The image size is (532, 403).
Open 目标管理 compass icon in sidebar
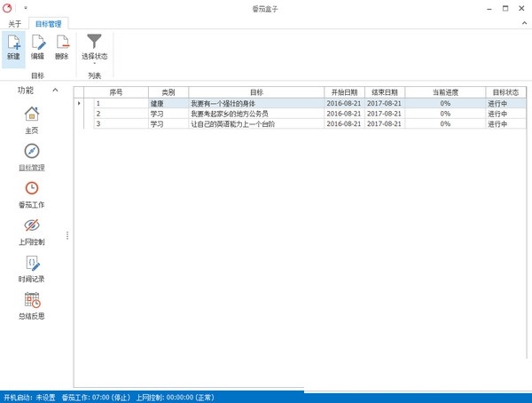32,151
